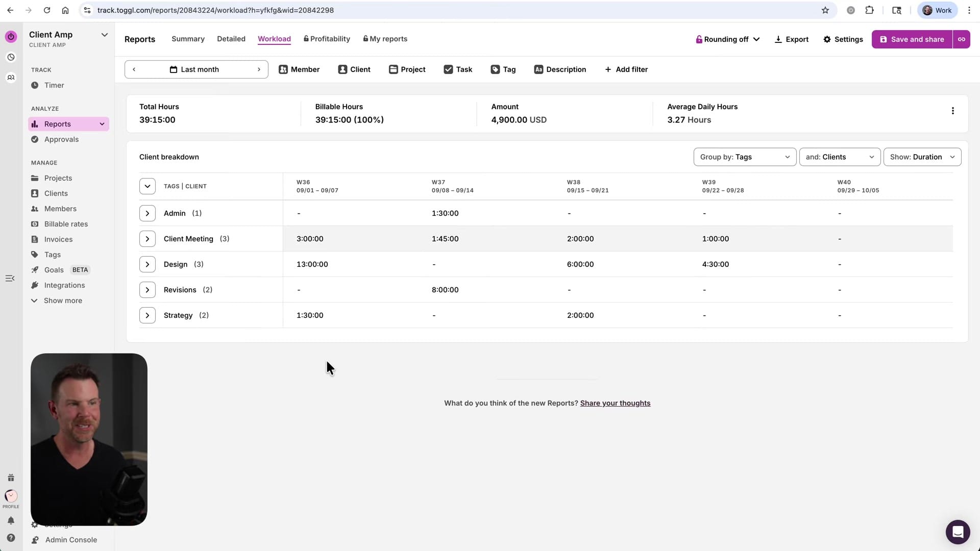Open the people icon in left rail

tap(11, 78)
